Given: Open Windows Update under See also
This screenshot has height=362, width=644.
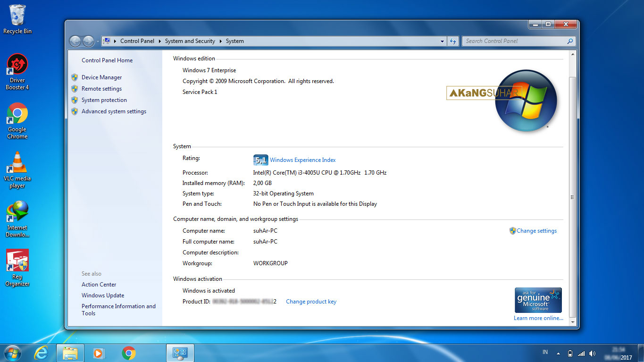Looking at the screenshot, I should click(x=103, y=295).
